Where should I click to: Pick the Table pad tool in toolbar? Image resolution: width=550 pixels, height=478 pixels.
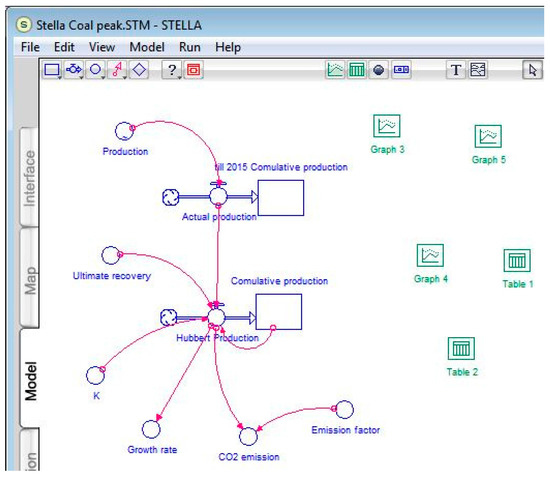pos(357,70)
